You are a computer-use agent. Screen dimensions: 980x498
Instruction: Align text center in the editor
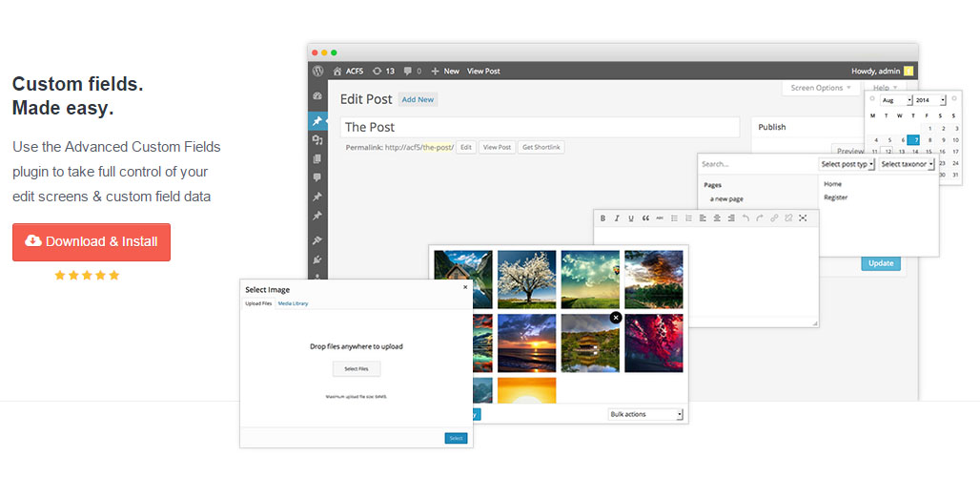tap(717, 218)
